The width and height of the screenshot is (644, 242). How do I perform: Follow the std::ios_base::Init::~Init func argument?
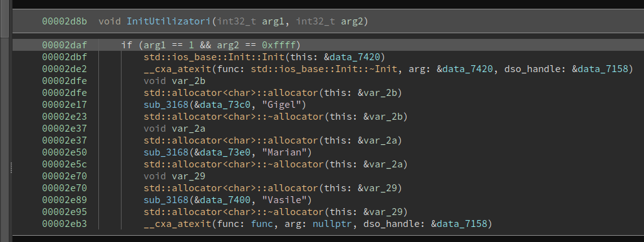pos(325,68)
